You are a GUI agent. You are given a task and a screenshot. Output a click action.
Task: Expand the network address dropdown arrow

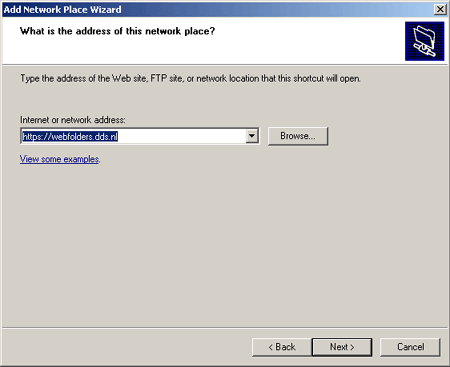click(252, 136)
